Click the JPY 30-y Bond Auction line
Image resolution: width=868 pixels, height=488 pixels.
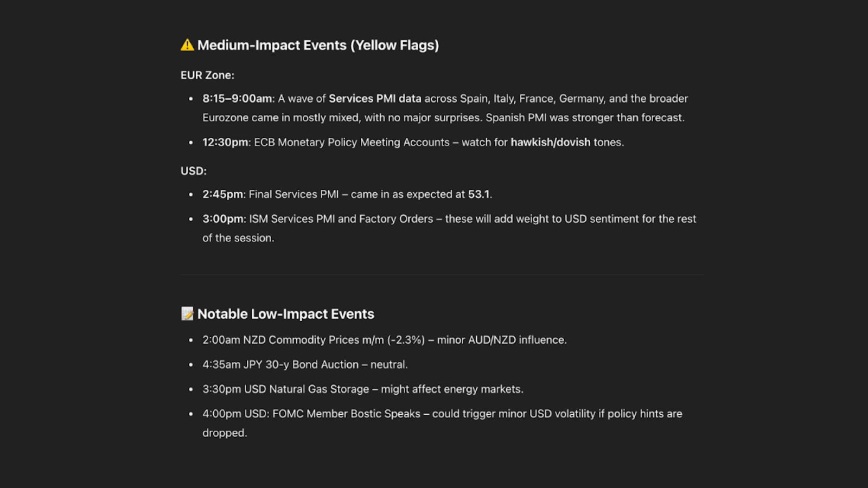[x=305, y=365]
